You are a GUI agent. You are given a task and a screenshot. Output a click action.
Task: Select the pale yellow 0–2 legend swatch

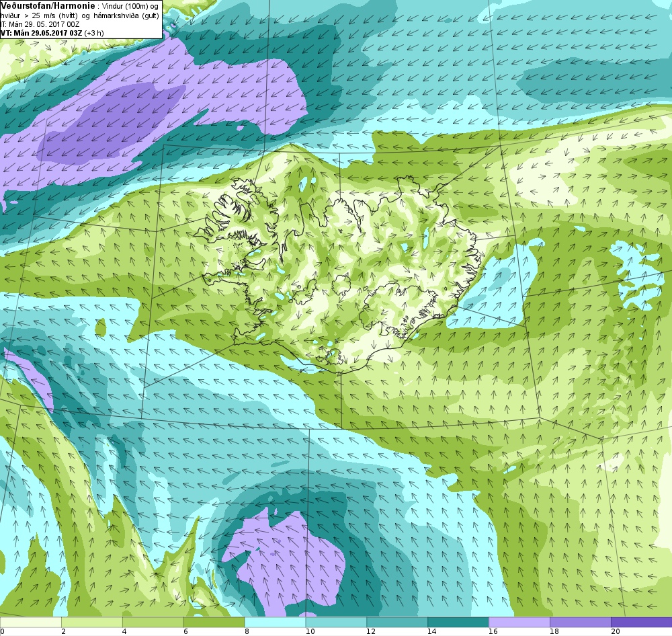tap(31, 621)
